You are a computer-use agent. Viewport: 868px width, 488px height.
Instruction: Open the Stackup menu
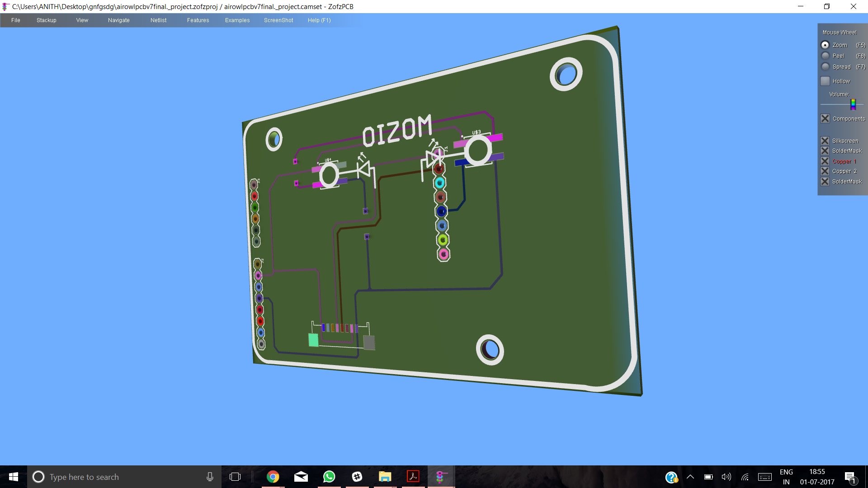46,20
